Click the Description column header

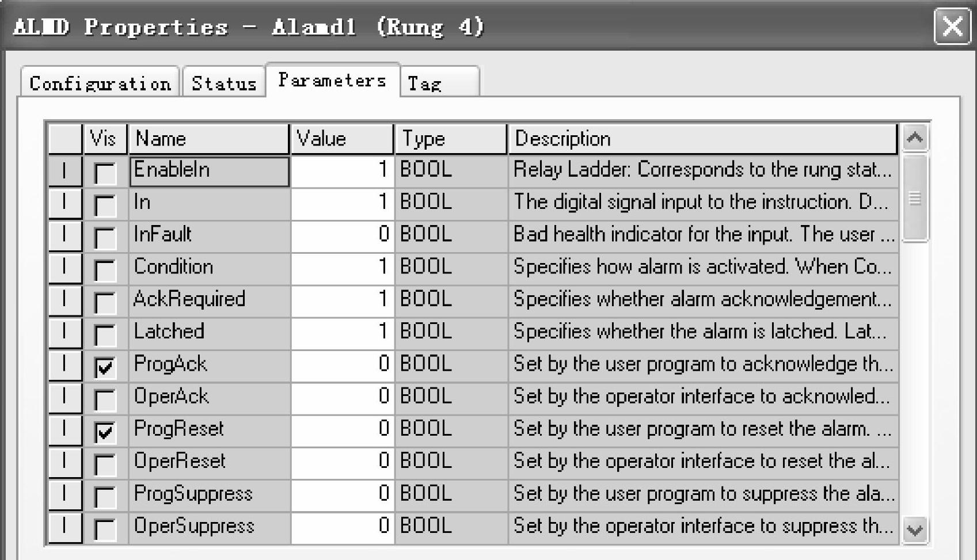coord(701,139)
